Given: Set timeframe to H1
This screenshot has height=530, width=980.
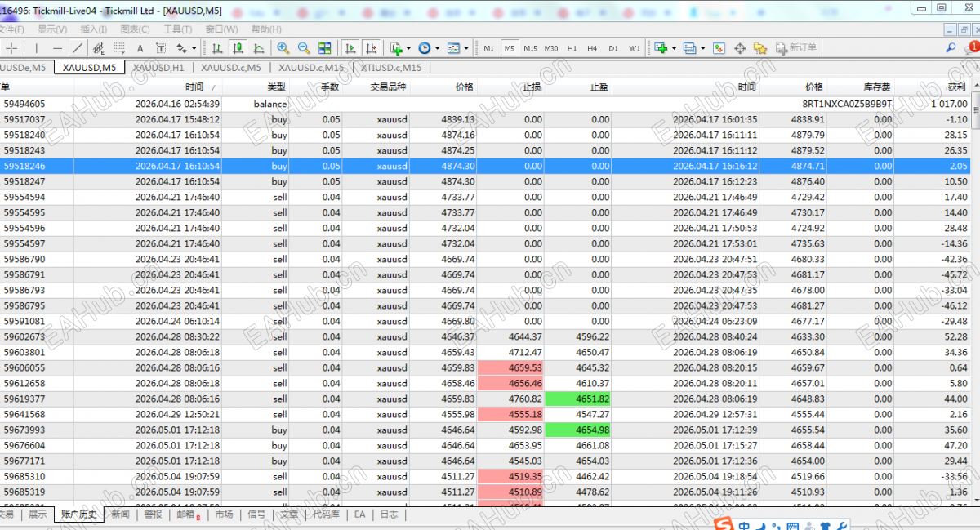Looking at the screenshot, I should coord(572,48).
